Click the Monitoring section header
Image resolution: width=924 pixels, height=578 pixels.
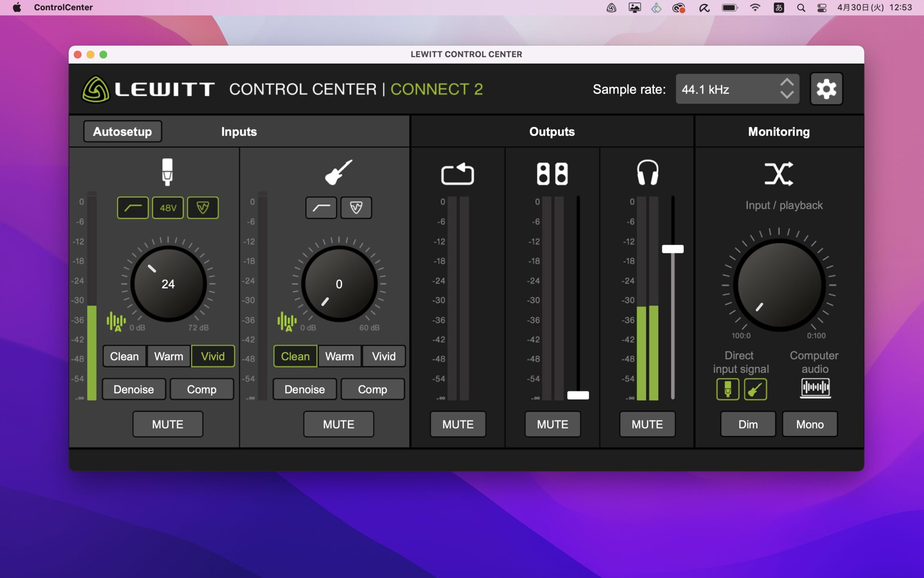tap(779, 131)
